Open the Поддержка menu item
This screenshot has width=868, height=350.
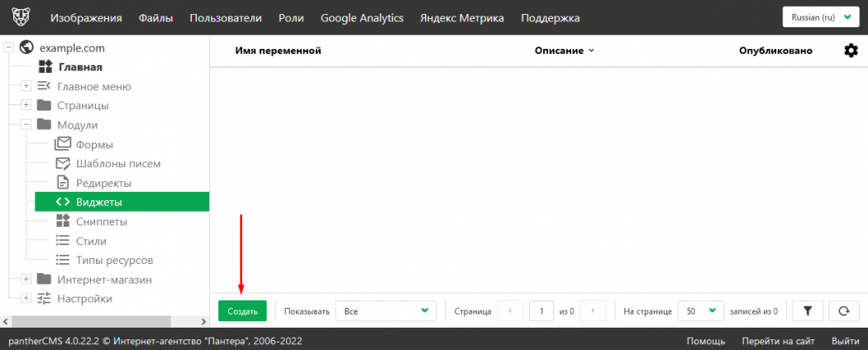pos(551,18)
